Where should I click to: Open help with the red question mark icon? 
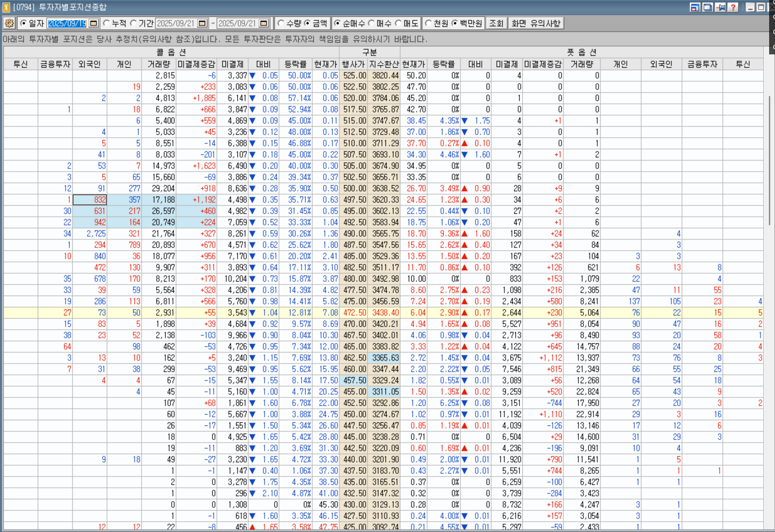(x=733, y=7)
